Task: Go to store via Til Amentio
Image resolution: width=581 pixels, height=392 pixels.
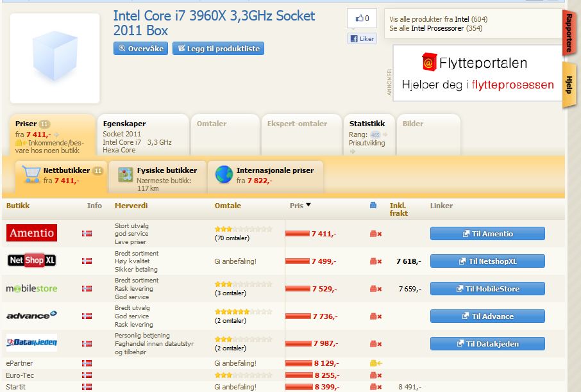Action: click(487, 234)
